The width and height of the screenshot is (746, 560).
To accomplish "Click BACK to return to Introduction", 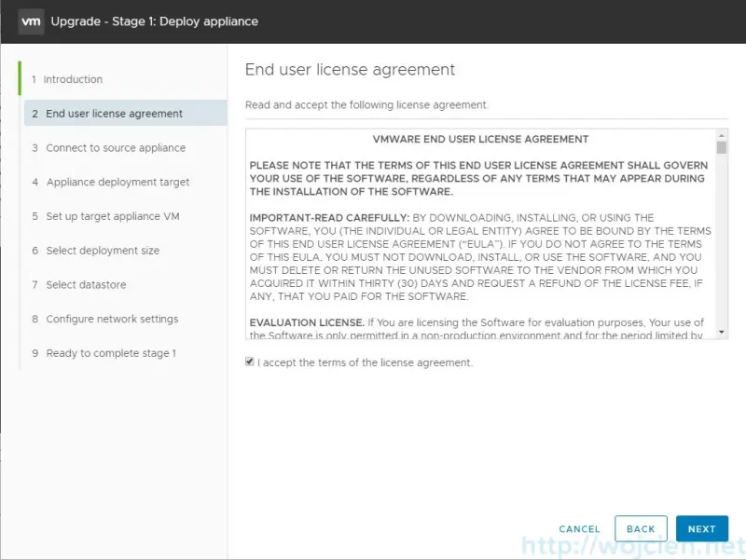I will (x=641, y=527).
